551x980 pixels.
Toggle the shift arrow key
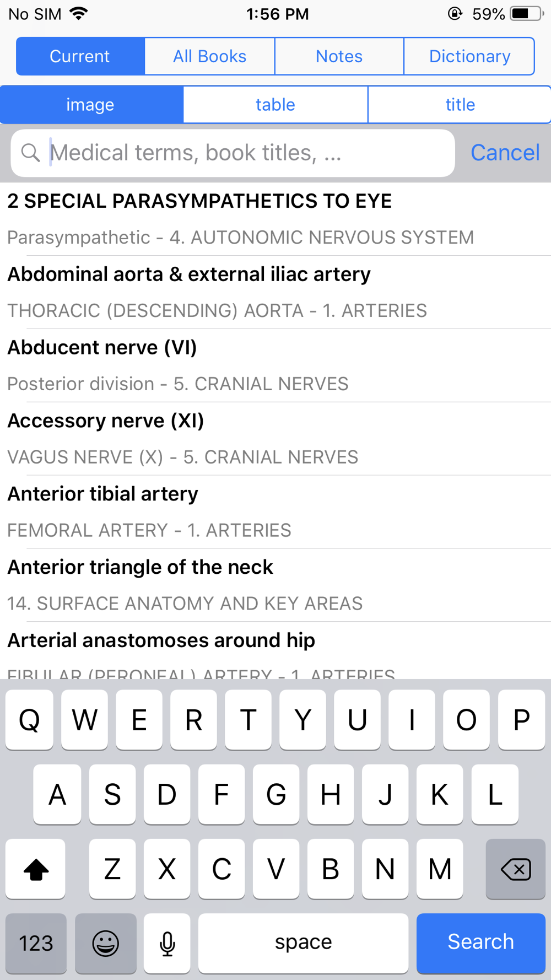coord(36,869)
